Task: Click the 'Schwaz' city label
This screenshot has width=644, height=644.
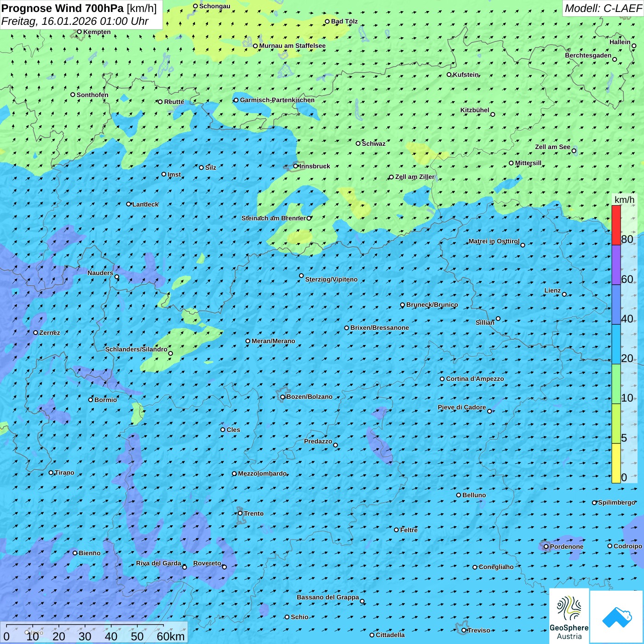Action: tap(374, 144)
